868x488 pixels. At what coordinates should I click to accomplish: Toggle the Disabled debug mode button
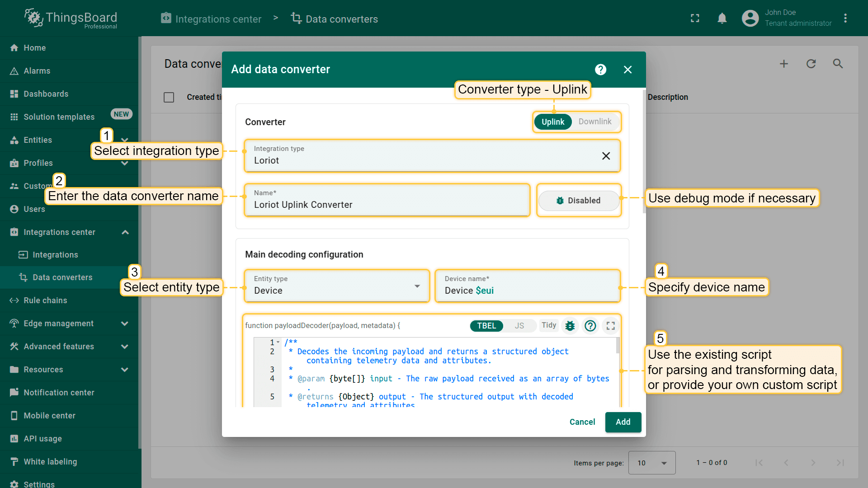[x=578, y=201]
